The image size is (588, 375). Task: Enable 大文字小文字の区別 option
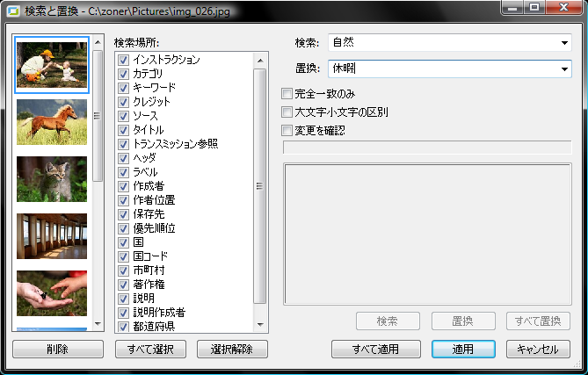pos(287,112)
